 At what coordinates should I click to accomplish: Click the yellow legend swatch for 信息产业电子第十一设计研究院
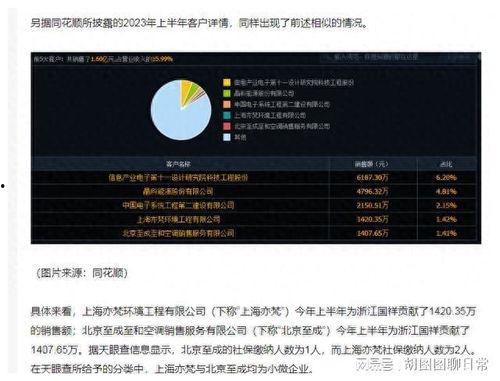coord(227,83)
